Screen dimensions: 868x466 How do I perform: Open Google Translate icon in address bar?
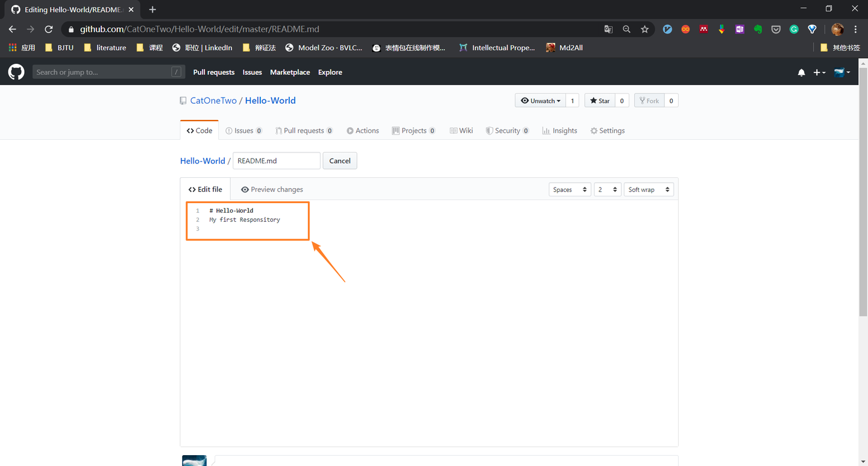pos(608,28)
